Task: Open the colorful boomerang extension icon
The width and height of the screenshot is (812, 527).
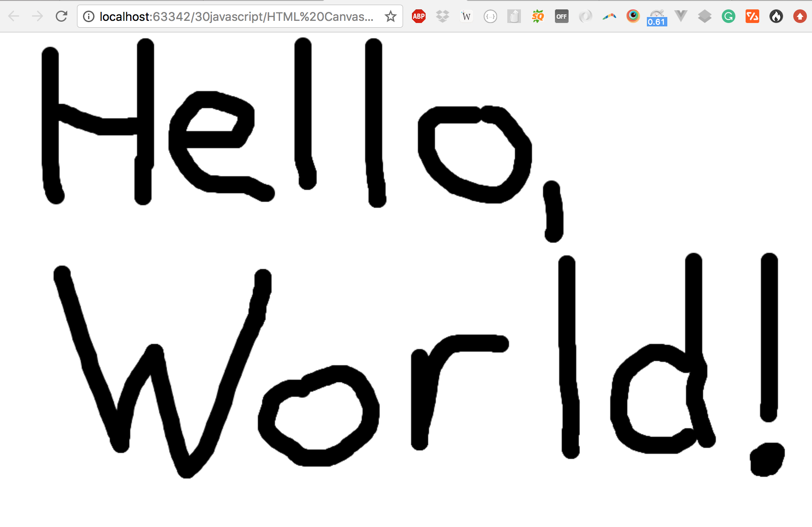Action: [609, 17]
